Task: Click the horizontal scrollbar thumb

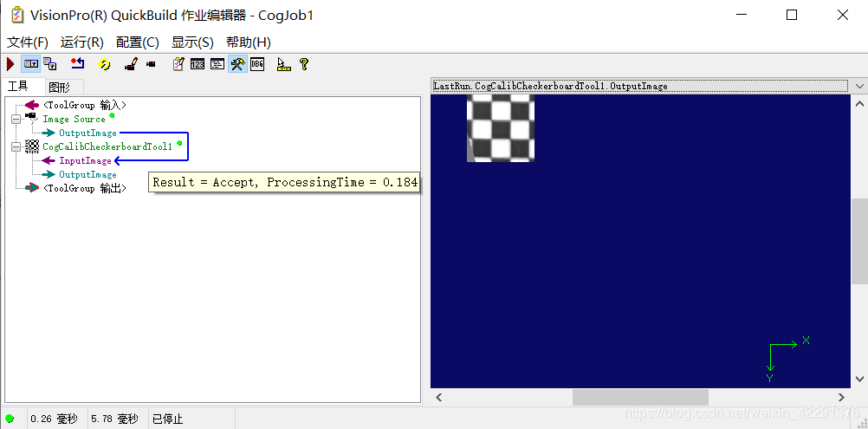Action: point(640,398)
